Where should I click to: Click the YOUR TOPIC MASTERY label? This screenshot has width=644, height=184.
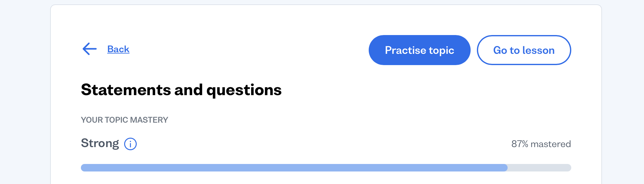124,120
